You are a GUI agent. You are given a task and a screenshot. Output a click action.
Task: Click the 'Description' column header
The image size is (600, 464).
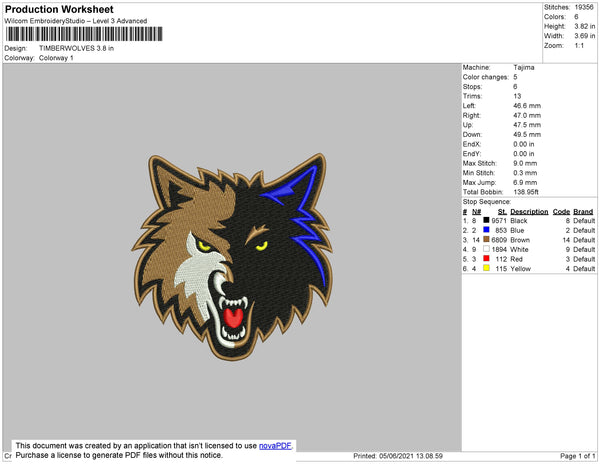[x=529, y=212]
